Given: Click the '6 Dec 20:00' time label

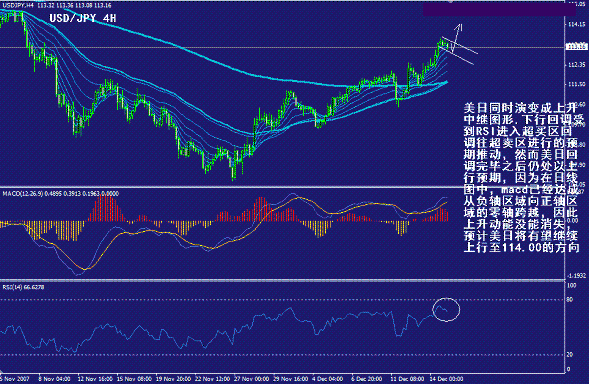Looking at the screenshot, I should coord(367,379).
